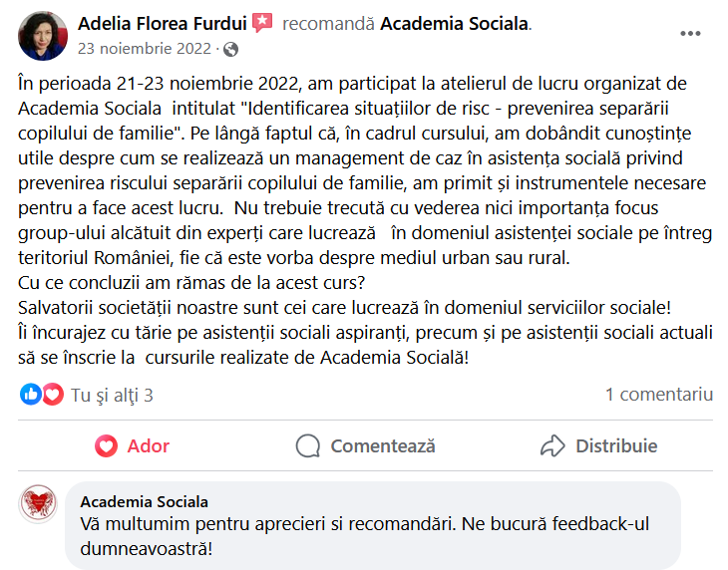
Task: Click the share arrow icon
Action: pos(552,445)
